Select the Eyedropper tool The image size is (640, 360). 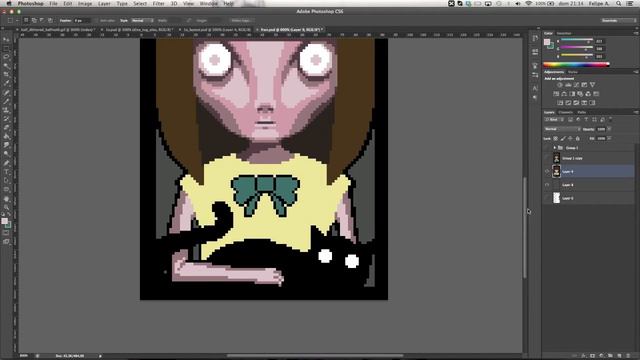(6, 83)
